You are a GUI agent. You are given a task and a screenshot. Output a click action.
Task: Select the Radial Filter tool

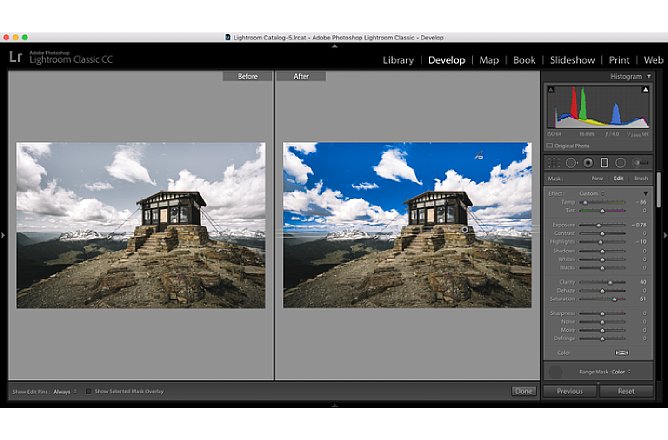coord(620,163)
